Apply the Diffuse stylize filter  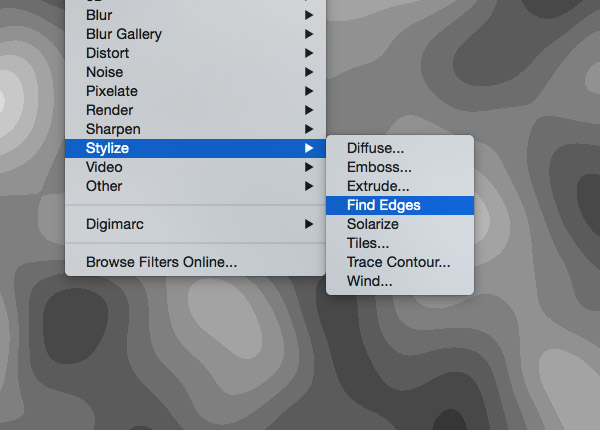[x=375, y=148]
